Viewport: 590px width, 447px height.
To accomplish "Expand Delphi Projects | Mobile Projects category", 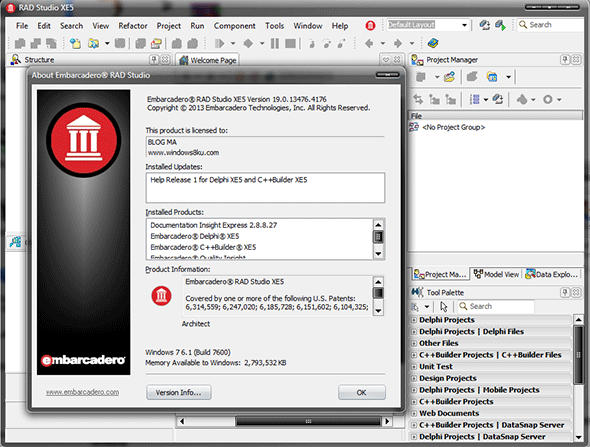I will [414, 390].
